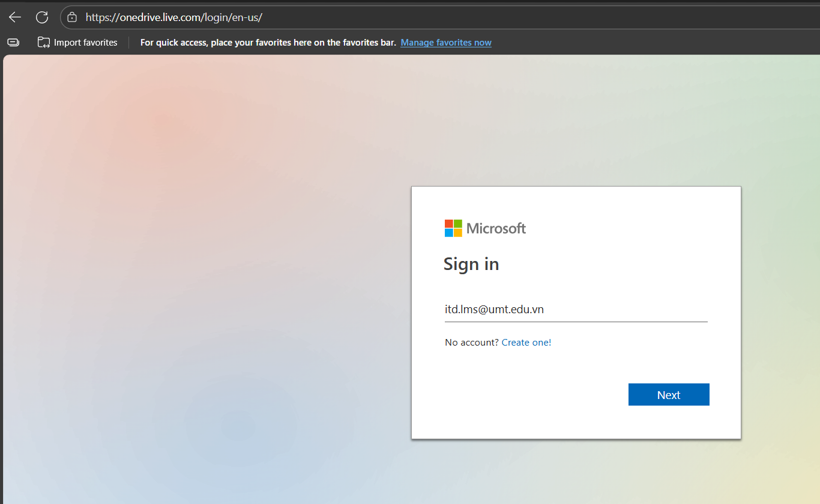Follow the Create one! account link
This screenshot has width=820, height=504.
point(526,343)
